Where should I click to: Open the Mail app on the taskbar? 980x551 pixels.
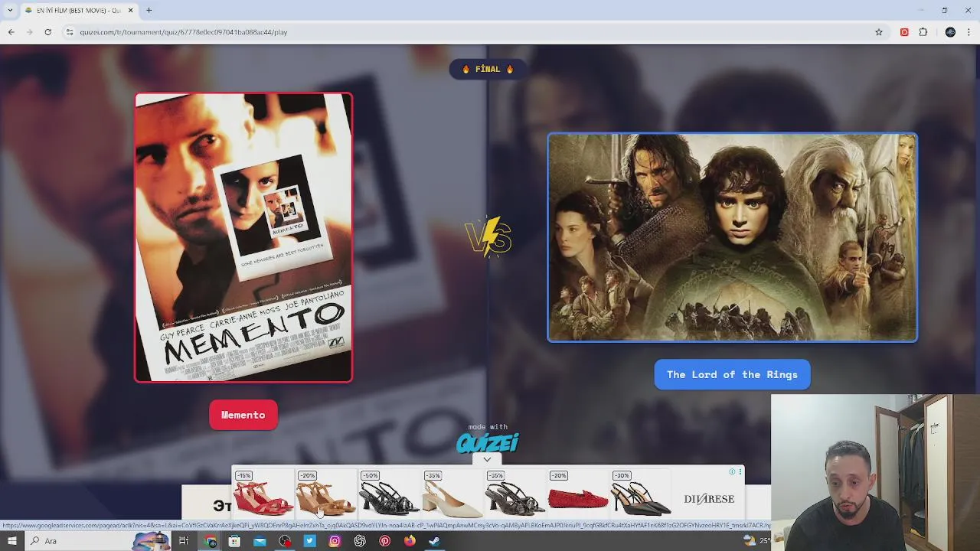point(260,541)
